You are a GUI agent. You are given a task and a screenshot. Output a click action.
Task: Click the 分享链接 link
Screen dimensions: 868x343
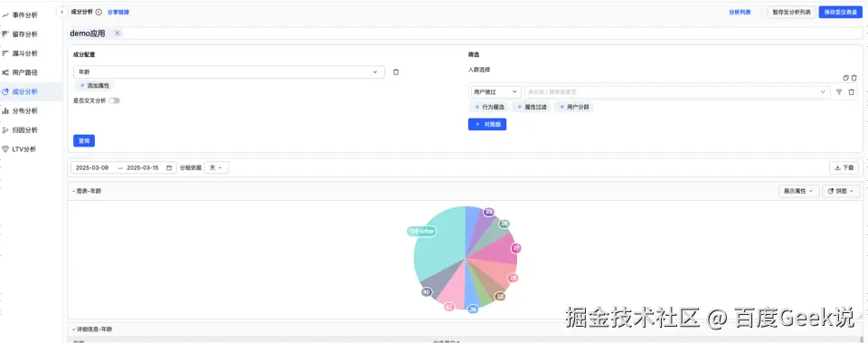pyautogui.click(x=118, y=12)
